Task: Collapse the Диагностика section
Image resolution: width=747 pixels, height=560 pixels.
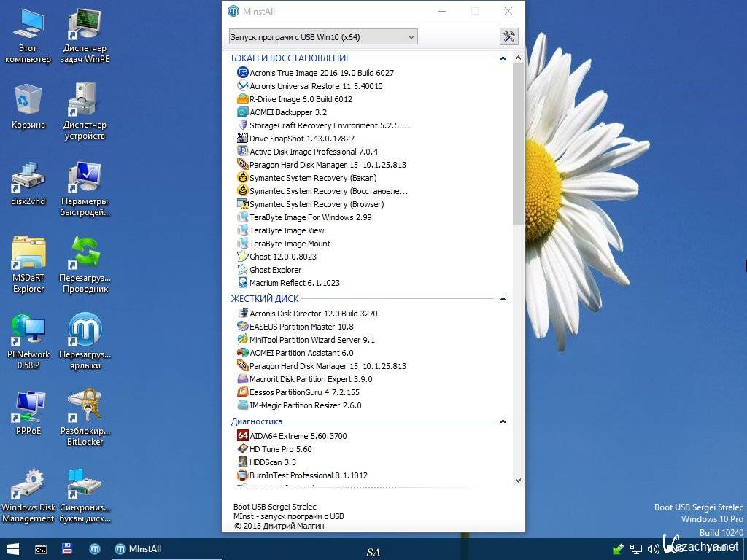Action: tap(503, 421)
